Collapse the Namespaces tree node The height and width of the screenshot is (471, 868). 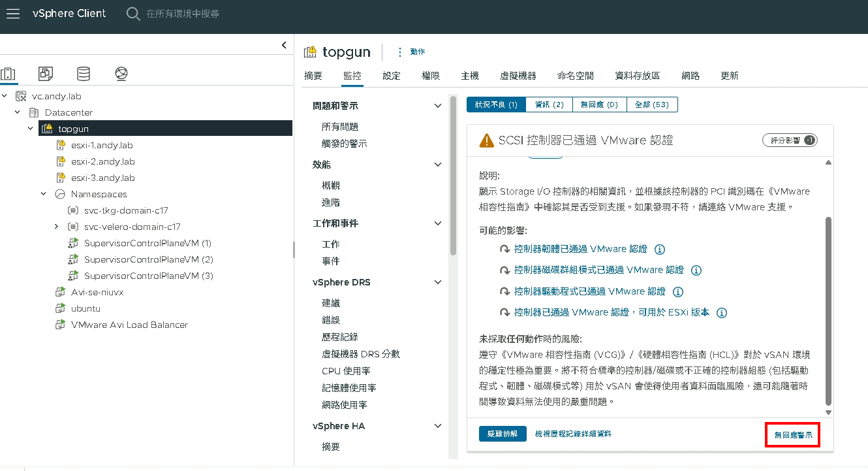[x=44, y=194]
